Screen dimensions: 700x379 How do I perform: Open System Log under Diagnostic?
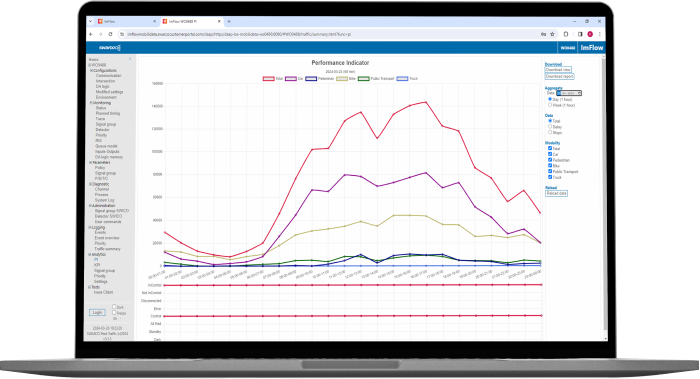104,200
